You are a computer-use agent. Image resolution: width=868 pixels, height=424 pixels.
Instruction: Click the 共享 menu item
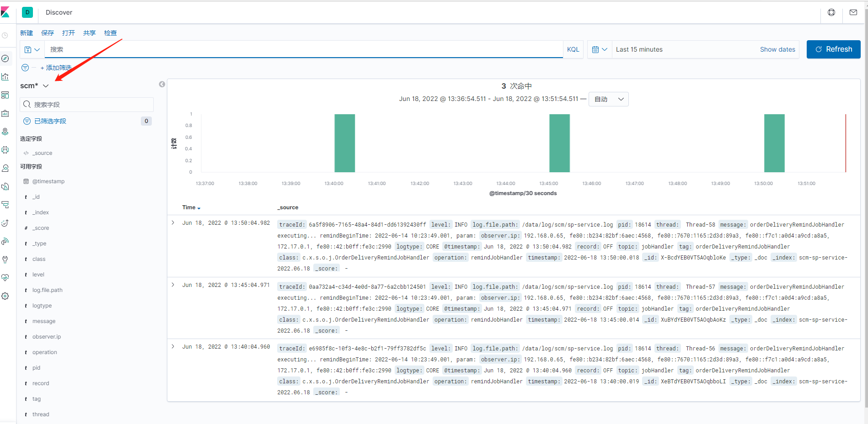coord(90,33)
